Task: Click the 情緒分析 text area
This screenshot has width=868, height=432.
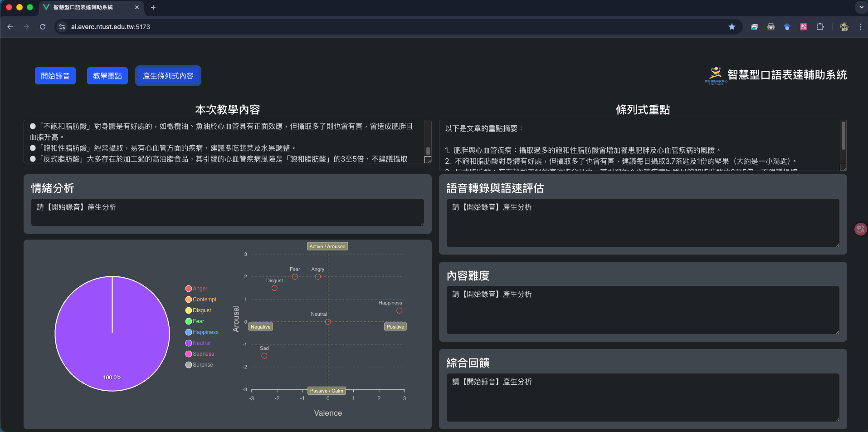Action: point(227,212)
